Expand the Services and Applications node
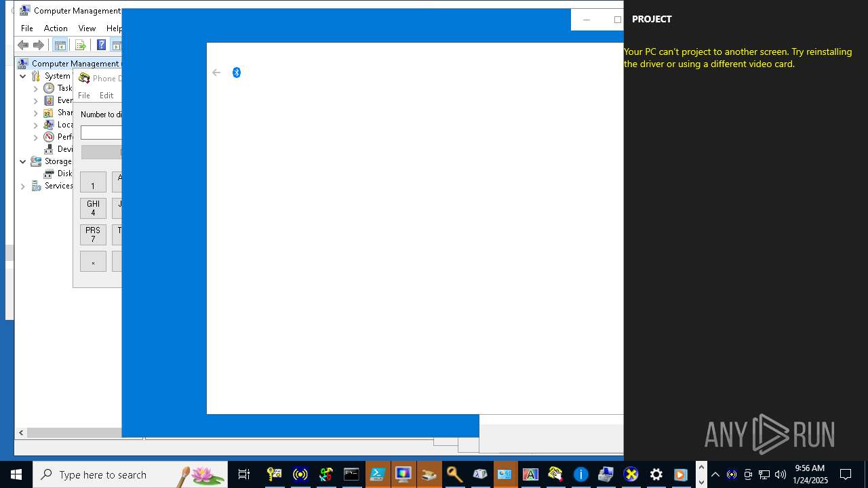Viewport: 868px width, 488px height. point(23,186)
